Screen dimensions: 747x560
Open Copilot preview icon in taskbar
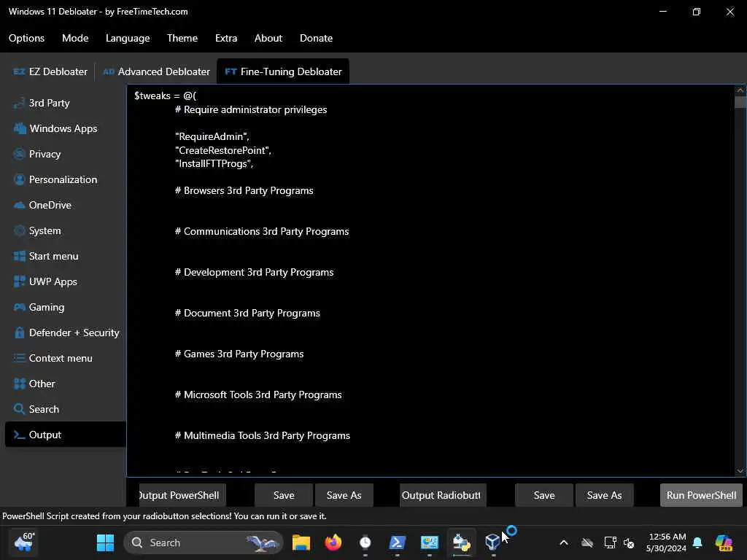tap(724, 542)
